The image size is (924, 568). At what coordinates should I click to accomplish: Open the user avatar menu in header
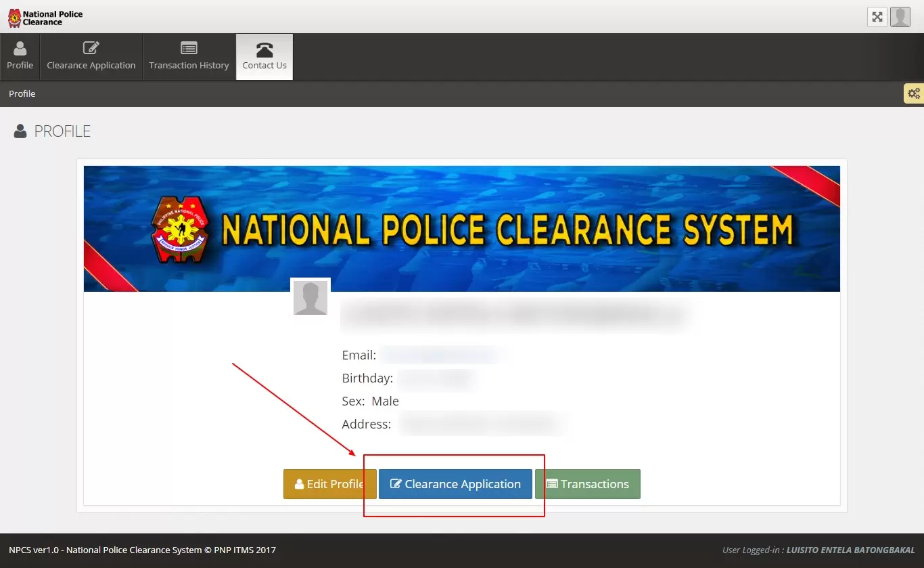900,17
